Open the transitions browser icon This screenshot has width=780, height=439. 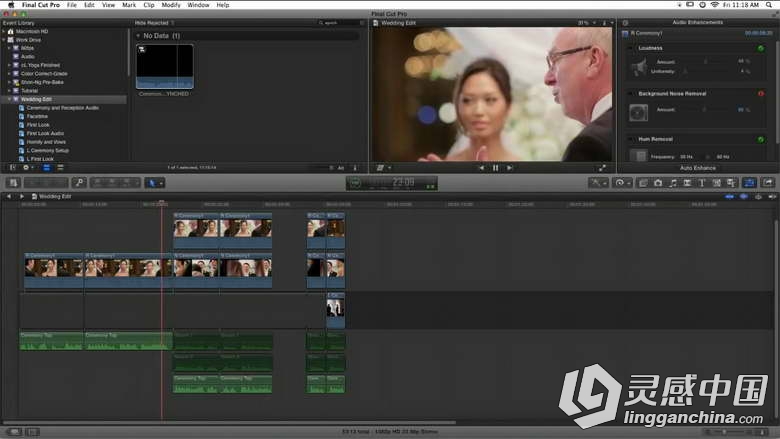[x=687, y=183]
